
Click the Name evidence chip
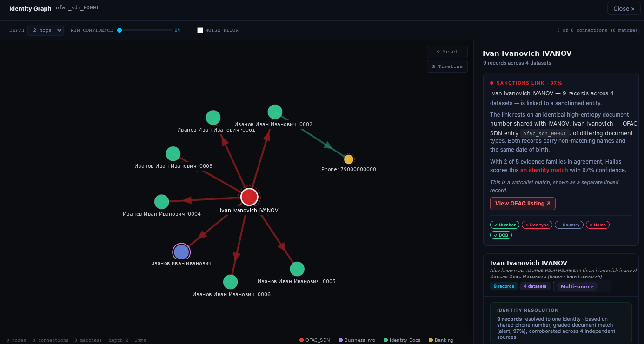[x=598, y=225]
